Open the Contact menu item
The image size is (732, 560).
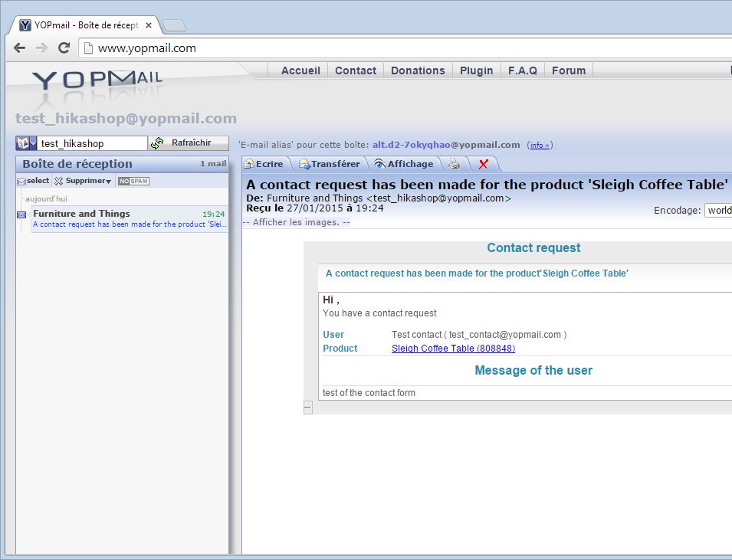coord(355,70)
